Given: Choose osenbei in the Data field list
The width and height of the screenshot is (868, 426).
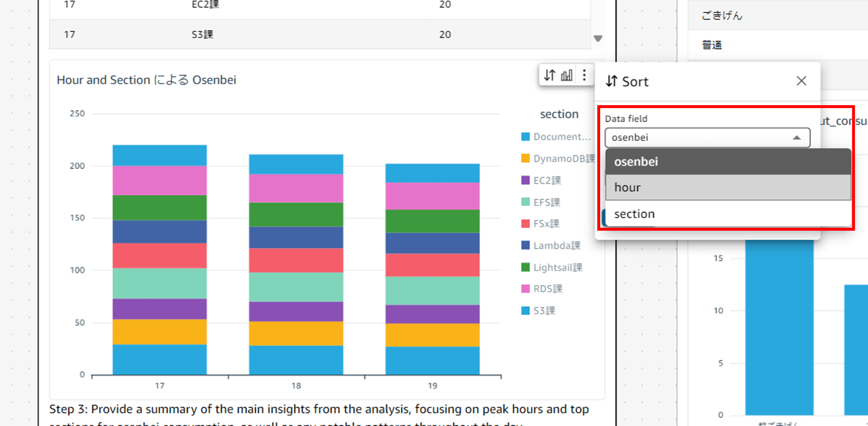Looking at the screenshot, I should 728,162.
